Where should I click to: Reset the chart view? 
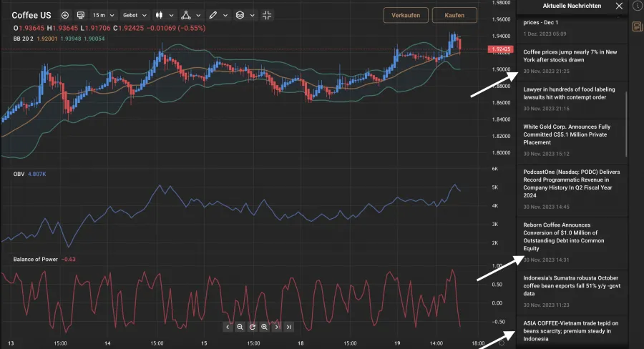(x=252, y=327)
